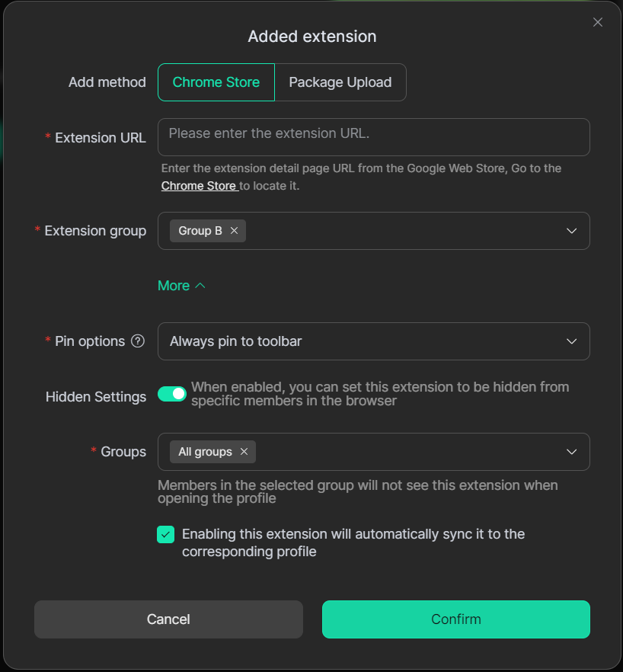Remove the All groups tag
Image resolution: width=623 pixels, height=672 pixels.
click(x=244, y=452)
